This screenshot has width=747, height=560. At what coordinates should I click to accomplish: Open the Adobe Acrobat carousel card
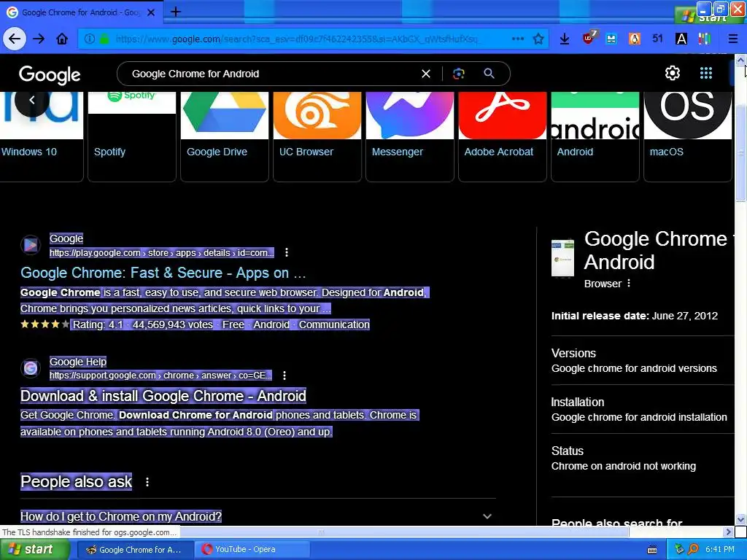pos(503,136)
